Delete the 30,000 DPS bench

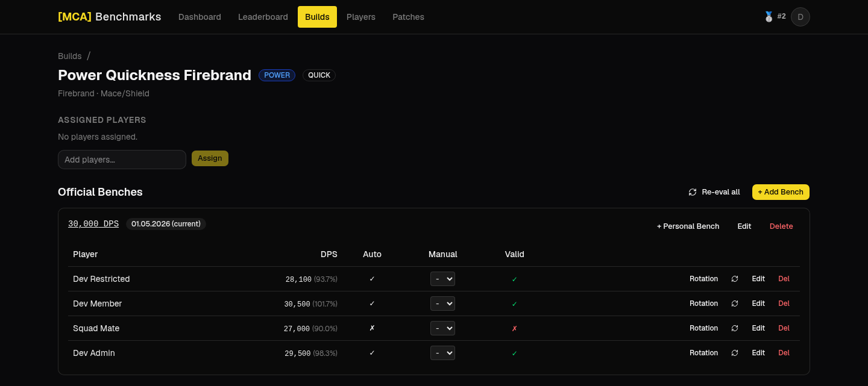click(x=781, y=226)
